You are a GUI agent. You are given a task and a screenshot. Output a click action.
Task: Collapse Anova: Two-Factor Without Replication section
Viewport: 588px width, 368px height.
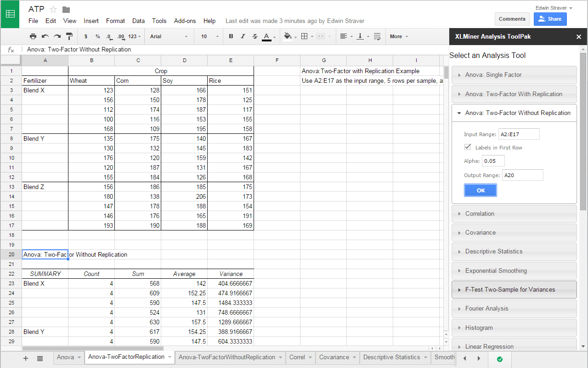pos(514,113)
